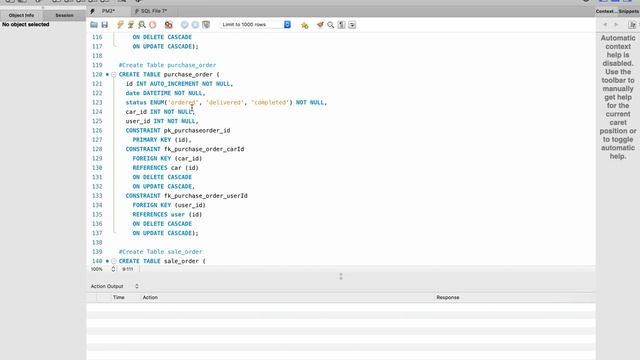The width and height of the screenshot is (640, 360).
Task: Click 'pk_purchaseorder_id' constraint name
Action: click(x=197, y=131)
